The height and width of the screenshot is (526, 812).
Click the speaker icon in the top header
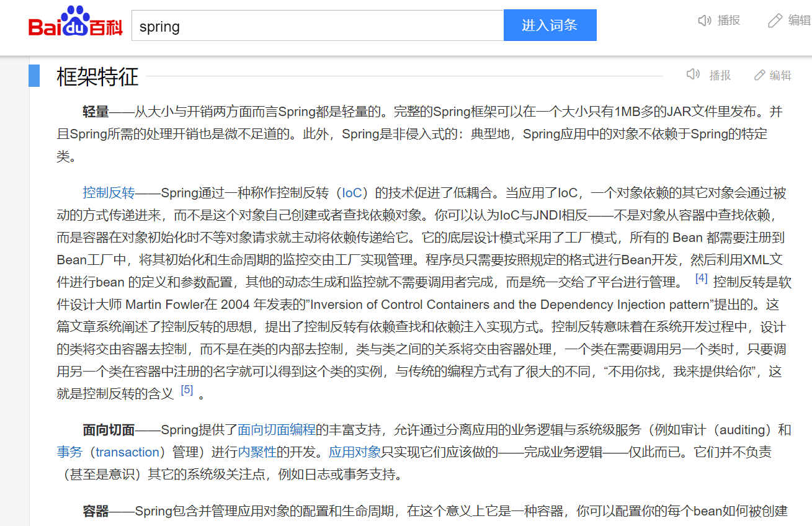click(704, 20)
